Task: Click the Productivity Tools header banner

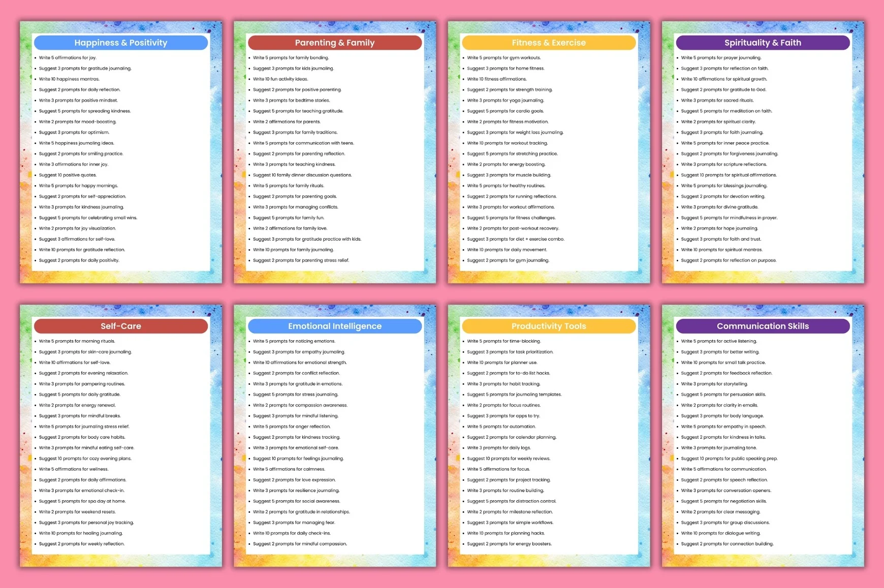Action: [549, 326]
